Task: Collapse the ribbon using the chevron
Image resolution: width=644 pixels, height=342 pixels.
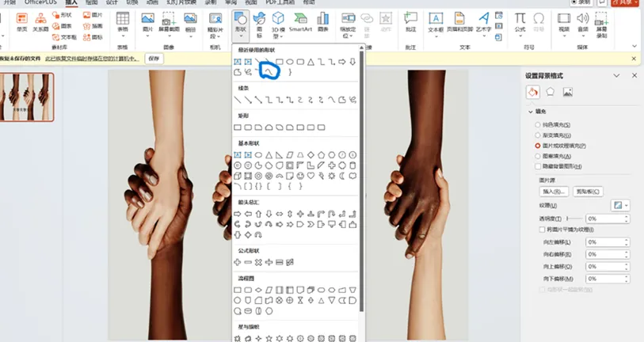Action: [x=634, y=46]
